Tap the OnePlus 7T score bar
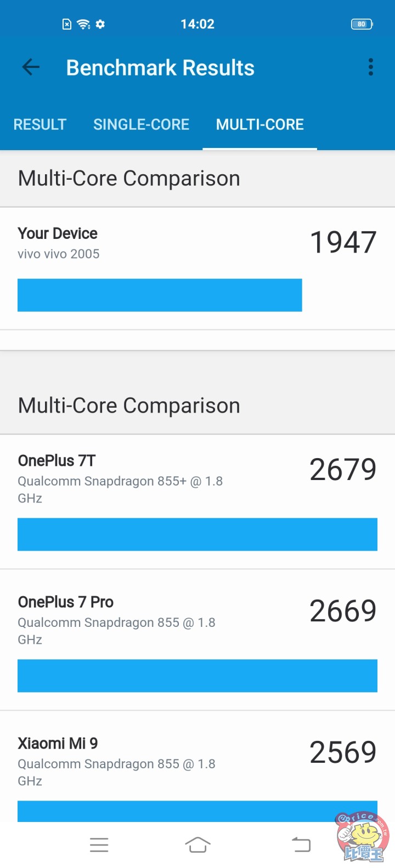 point(198,534)
